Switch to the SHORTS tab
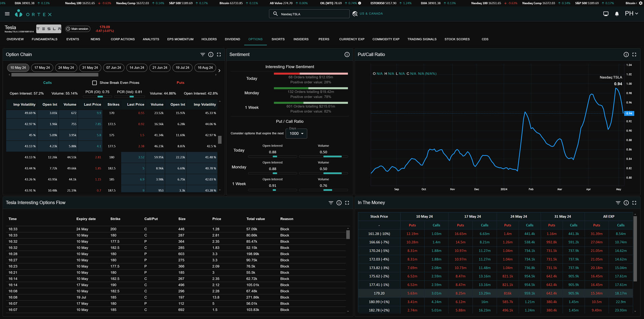The height and width of the screenshot is (319, 644). click(278, 39)
